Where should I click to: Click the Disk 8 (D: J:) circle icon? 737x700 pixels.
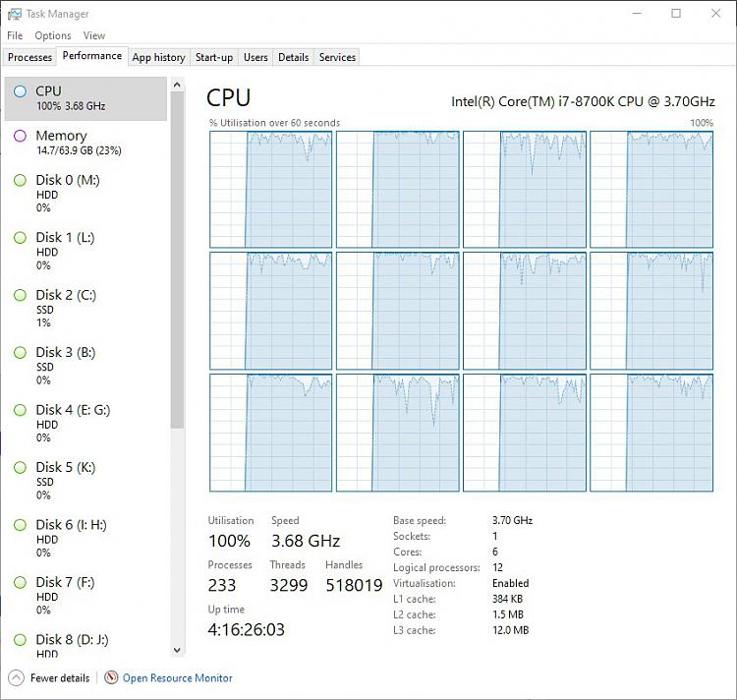tap(21, 640)
